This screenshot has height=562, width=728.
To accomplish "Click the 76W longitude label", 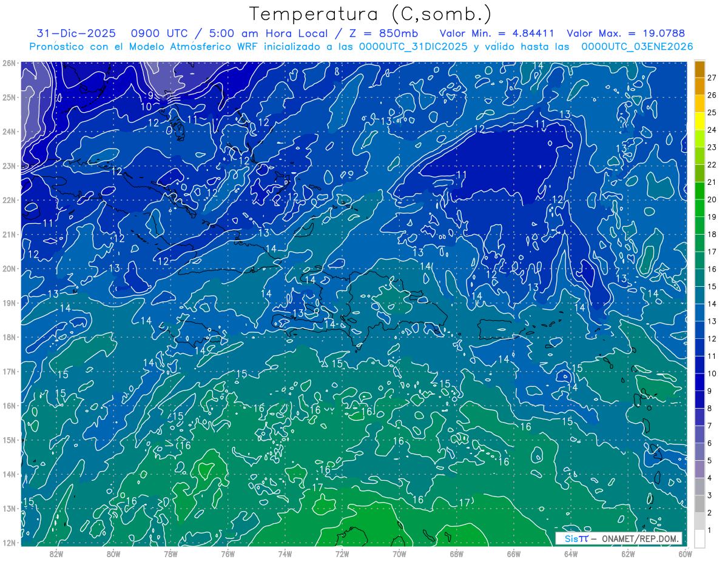I will click(227, 554).
